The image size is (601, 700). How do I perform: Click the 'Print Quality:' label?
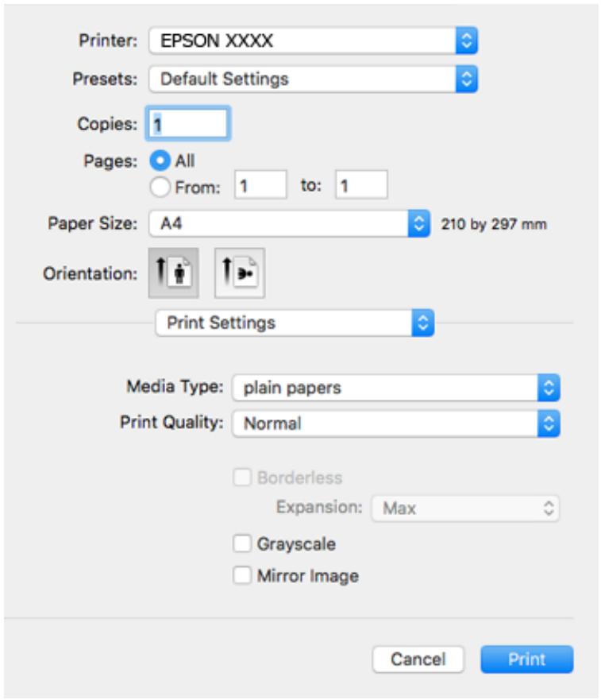(x=171, y=423)
